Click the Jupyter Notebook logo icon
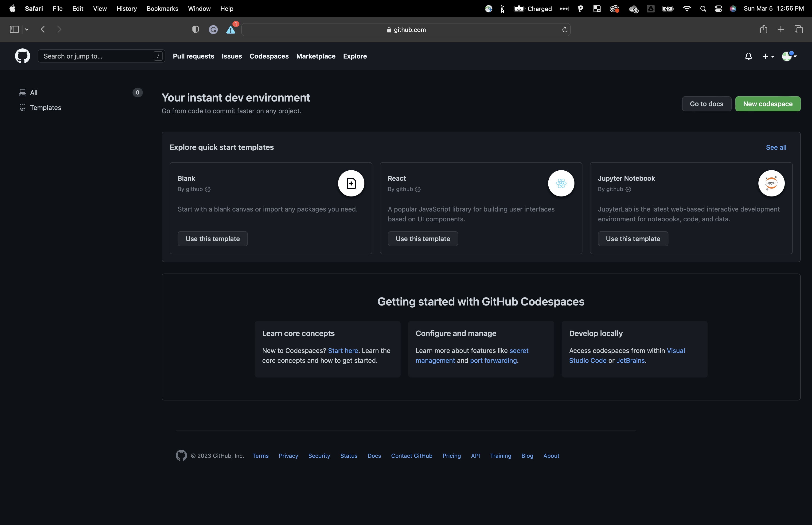The image size is (812, 525). (771, 183)
